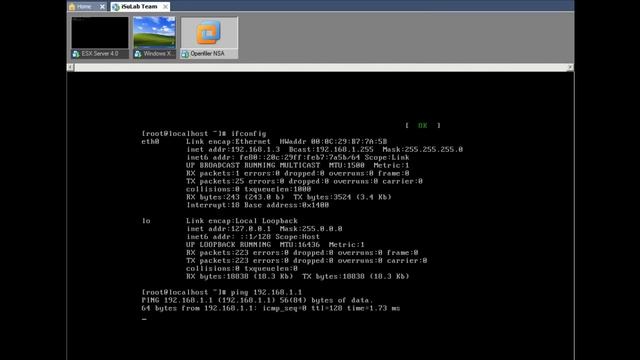The image size is (640, 360).
Task: Click Link encap:Local Loopback text
Action: (x=242, y=221)
